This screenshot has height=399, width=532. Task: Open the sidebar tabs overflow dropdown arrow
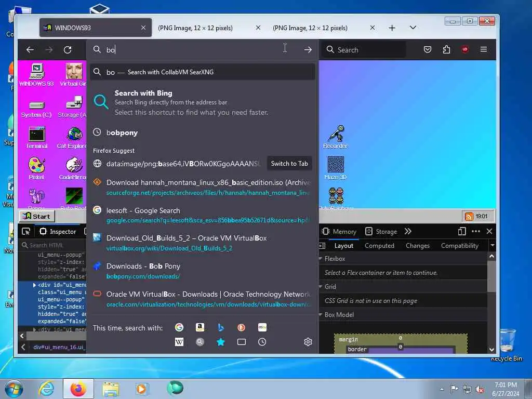tap(493, 245)
